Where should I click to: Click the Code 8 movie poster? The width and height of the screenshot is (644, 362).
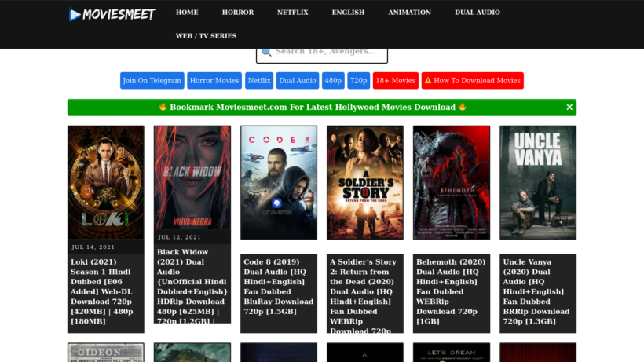coord(278,182)
